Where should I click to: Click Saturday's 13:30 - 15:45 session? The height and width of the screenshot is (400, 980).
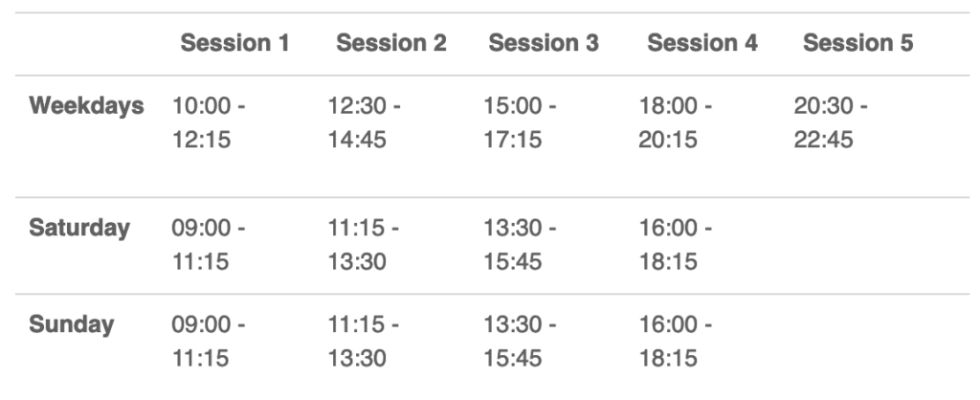[x=520, y=244]
